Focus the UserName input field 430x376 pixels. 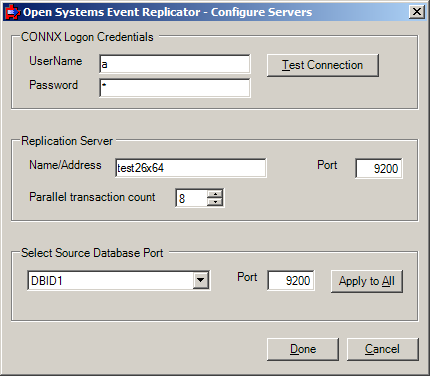click(x=174, y=64)
